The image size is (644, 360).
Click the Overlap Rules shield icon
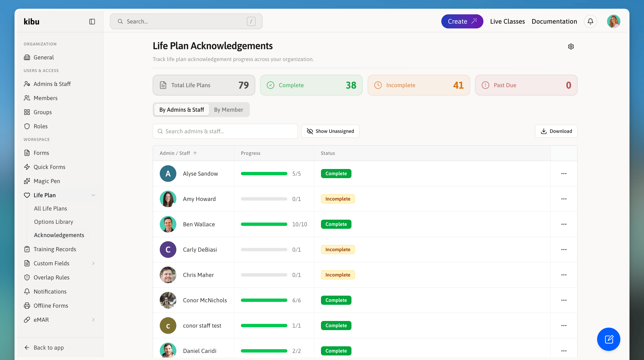point(27,277)
